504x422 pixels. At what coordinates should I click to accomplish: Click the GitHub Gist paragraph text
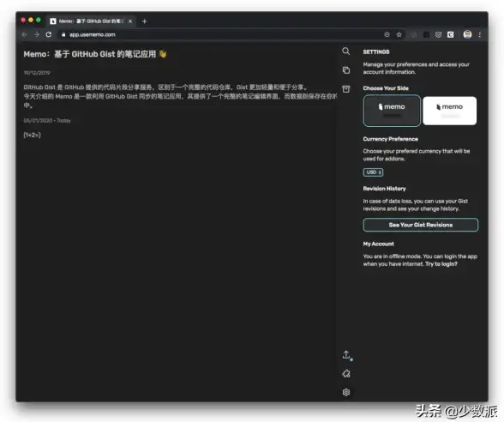pos(180,96)
